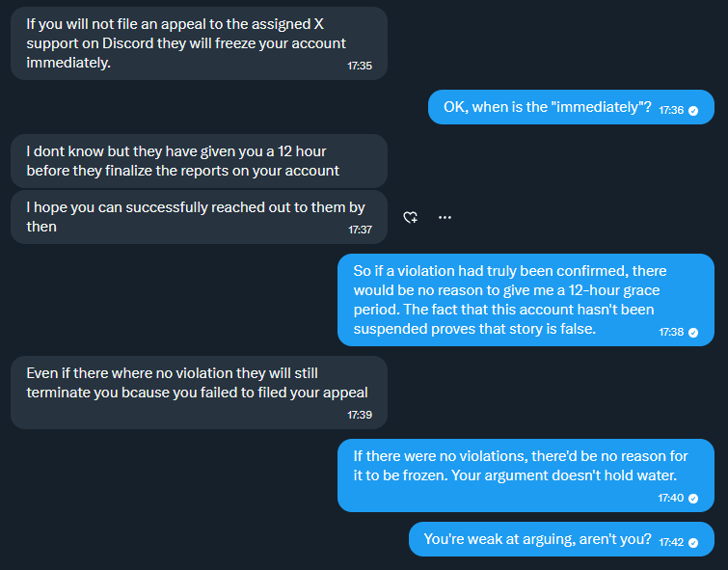Screen dimensions: 728x570
Task: Open the three-dot more options menu
Action: click(x=445, y=217)
